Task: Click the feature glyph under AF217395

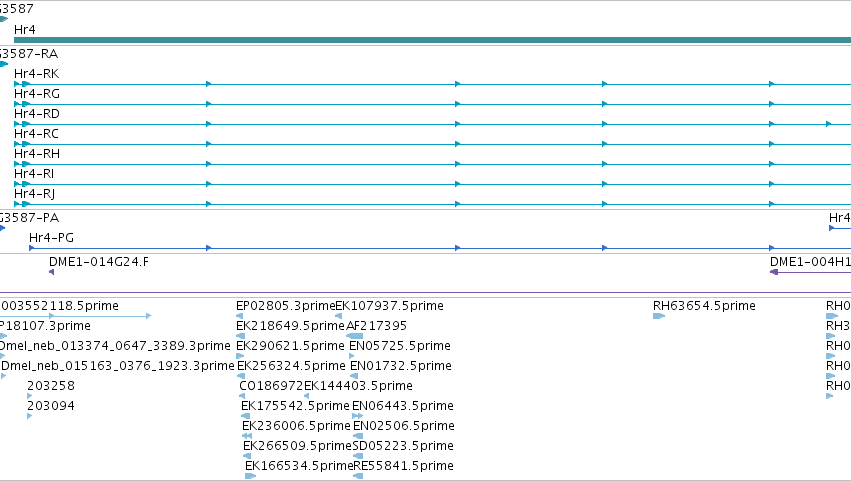Action: click(355, 336)
